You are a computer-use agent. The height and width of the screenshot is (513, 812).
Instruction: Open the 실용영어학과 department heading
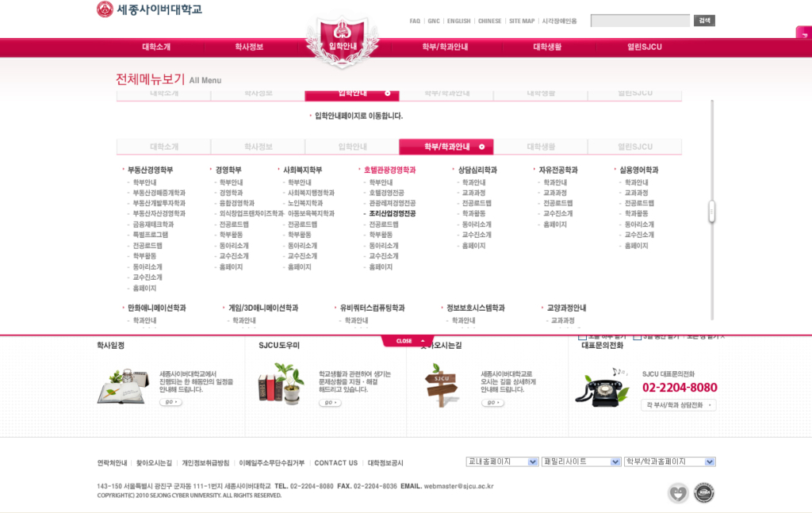[x=639, y=170]
